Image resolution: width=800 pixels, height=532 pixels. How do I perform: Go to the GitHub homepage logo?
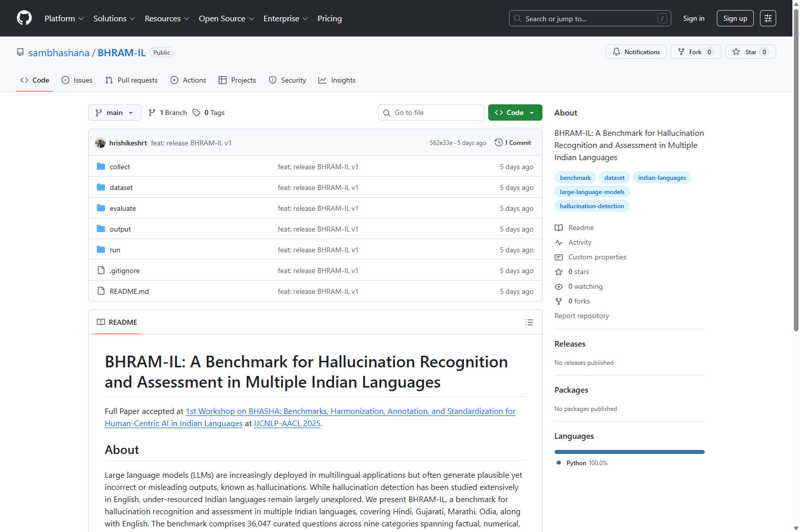tap(24, 18)
